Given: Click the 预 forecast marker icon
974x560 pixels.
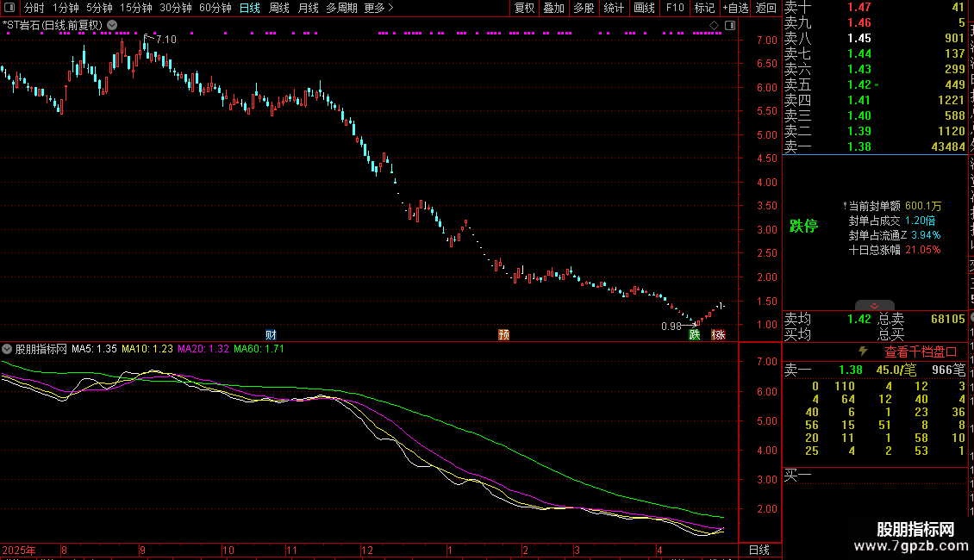Looking at the screenshot, I should [503, 334].
